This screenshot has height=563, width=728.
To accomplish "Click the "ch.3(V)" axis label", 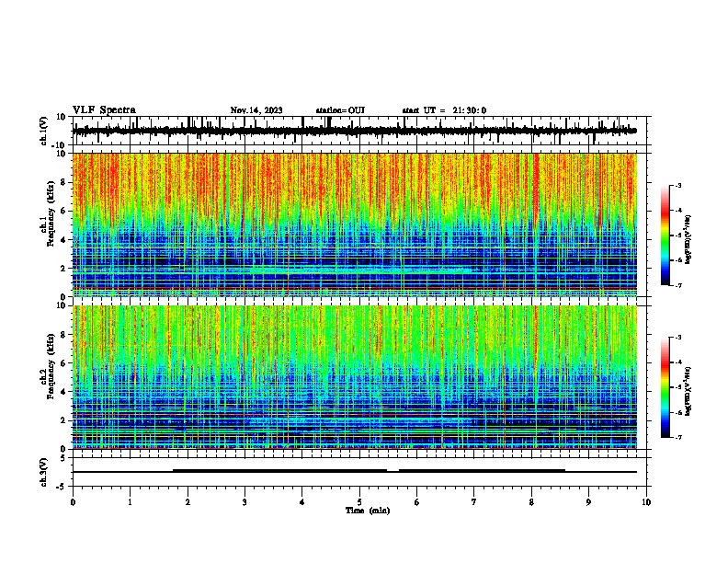I will point(43,472).
